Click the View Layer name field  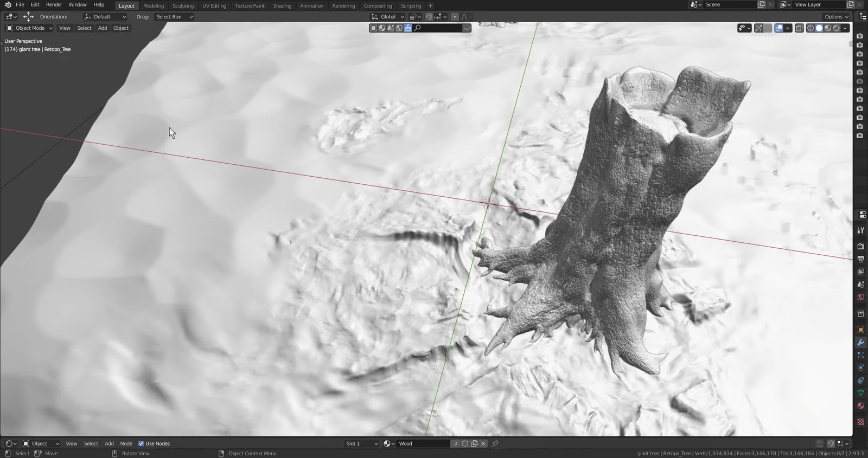point(818,5)
